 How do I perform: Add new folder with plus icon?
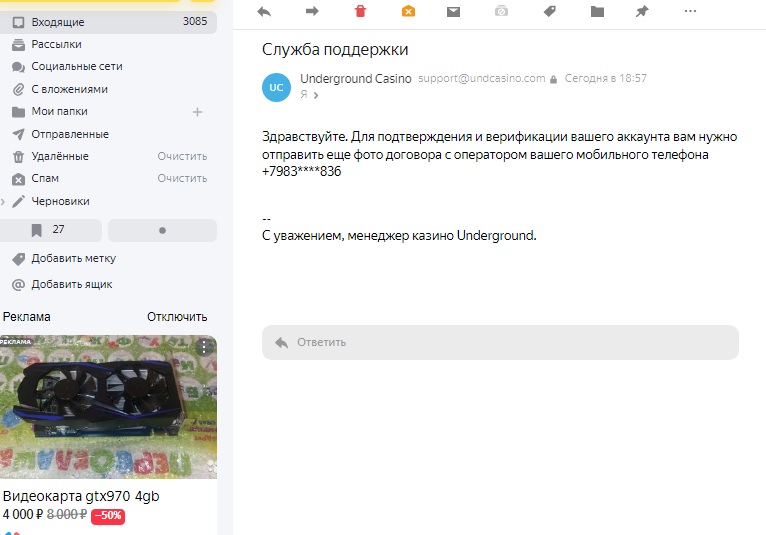197,112
